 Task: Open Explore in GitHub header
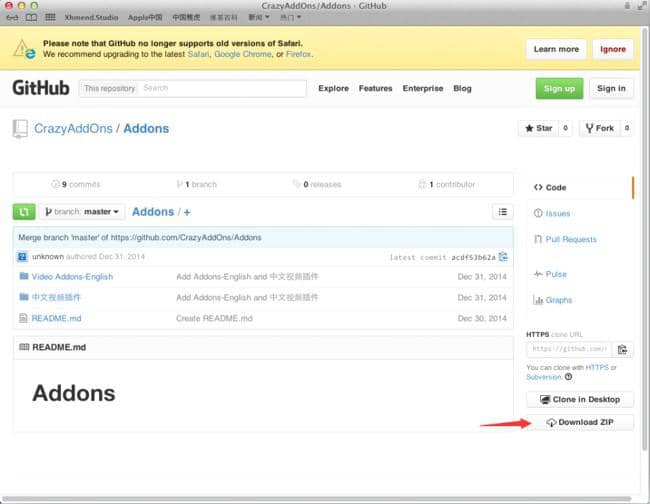coord(333,88)
